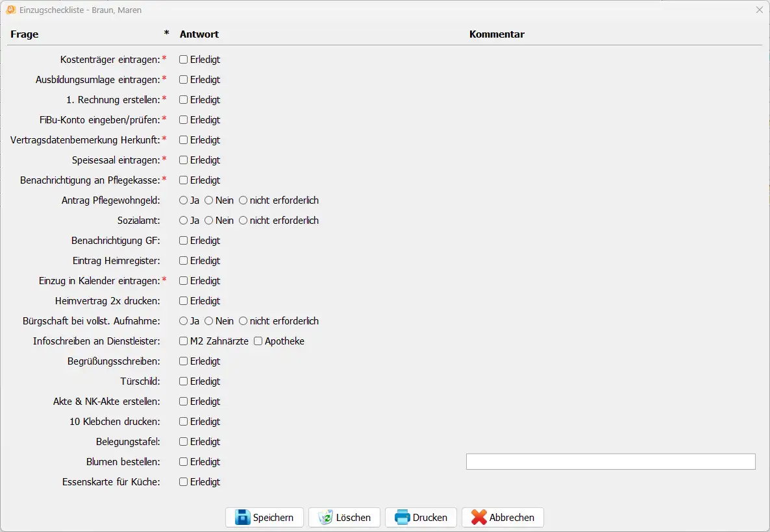Check the Apotheke checkbox
770x532 pixels.
(x=258, y=341)
